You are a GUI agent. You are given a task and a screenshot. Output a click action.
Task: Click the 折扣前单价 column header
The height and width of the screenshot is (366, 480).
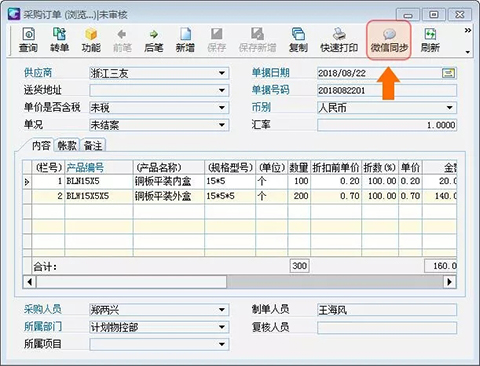click(x=336, y=167)
